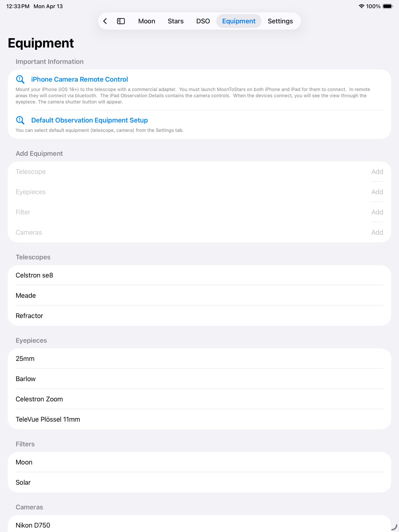Open the Meade telescope entry
The image size is (399, 532).
pos(199,295)
